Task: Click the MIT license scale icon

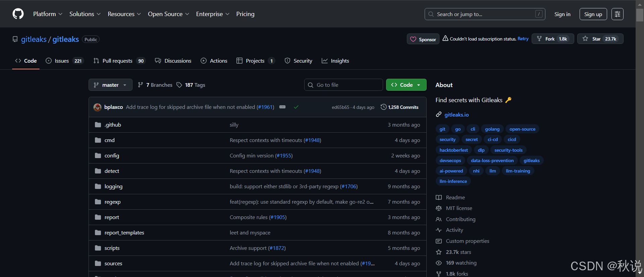Action: tap(438, 208)
